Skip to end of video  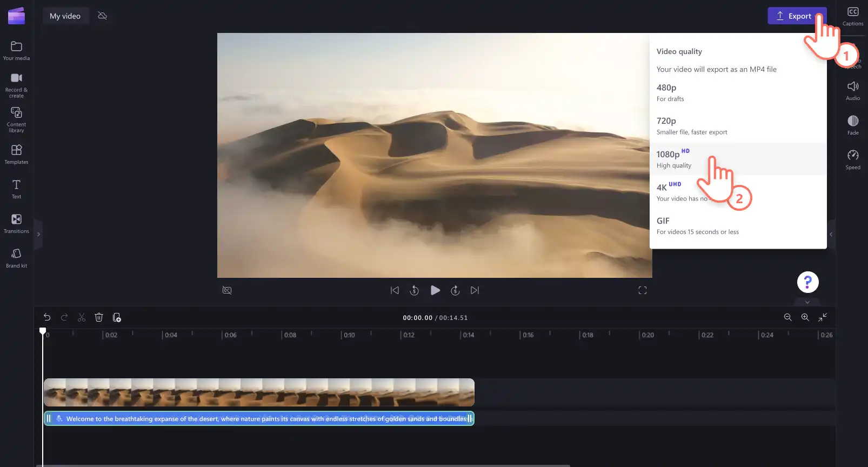[475, 290]
